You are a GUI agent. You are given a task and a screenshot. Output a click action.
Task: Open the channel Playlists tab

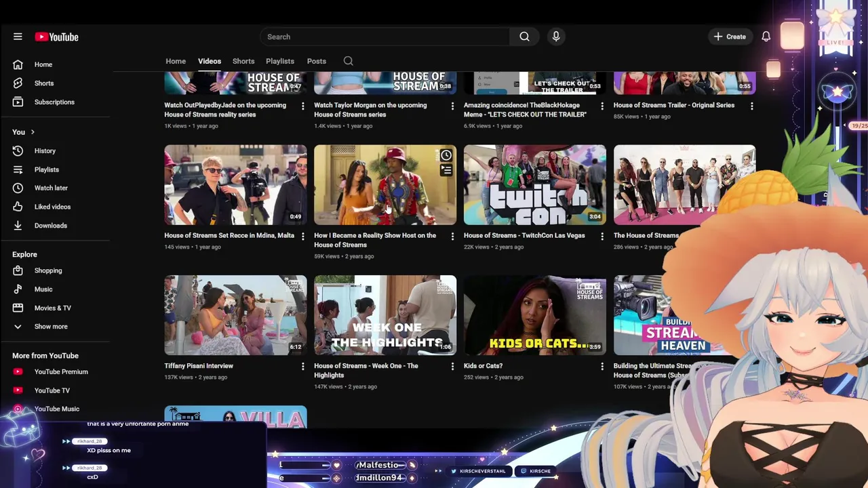pyautogui.click(x=280, y=61)
